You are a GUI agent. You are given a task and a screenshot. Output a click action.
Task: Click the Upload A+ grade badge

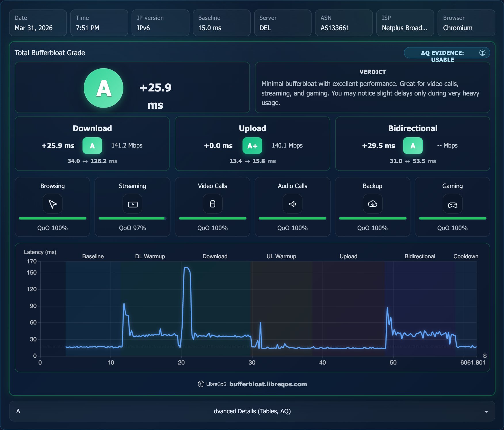click(252, 146)
